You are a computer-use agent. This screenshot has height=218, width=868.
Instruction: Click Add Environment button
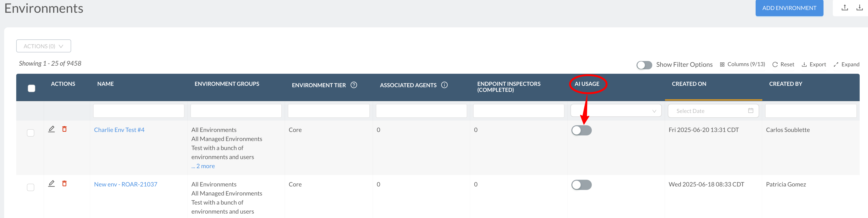[789, 8]
